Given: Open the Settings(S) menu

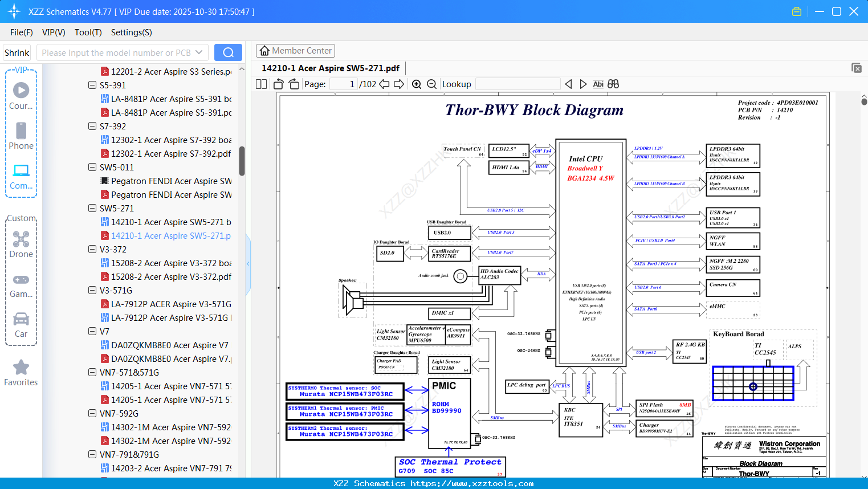Looking at the screenshot, I should (x=132, y=32).
